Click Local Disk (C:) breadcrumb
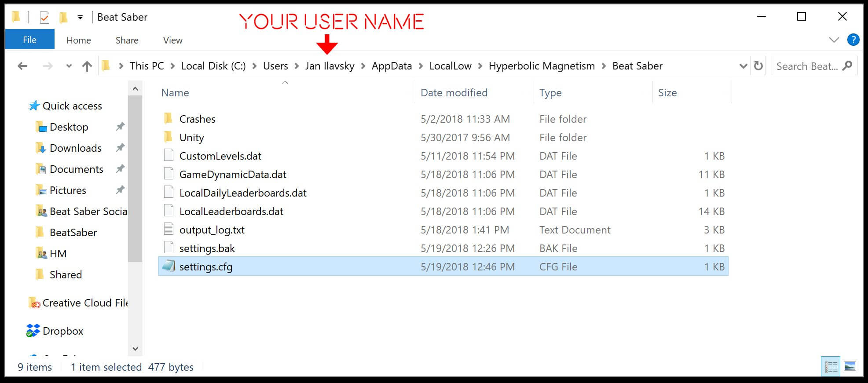The image size is (868, 383). tap(213, 66)
